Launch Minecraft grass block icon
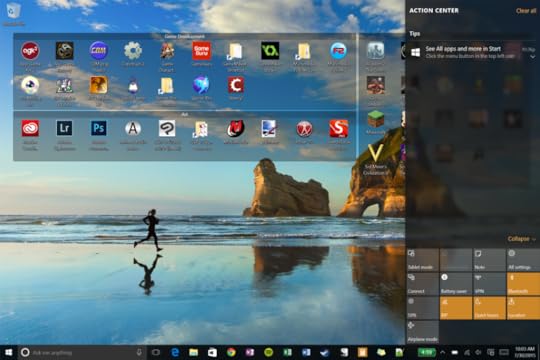540x360 pixels. pyautogui.click(x=375, y=119)
